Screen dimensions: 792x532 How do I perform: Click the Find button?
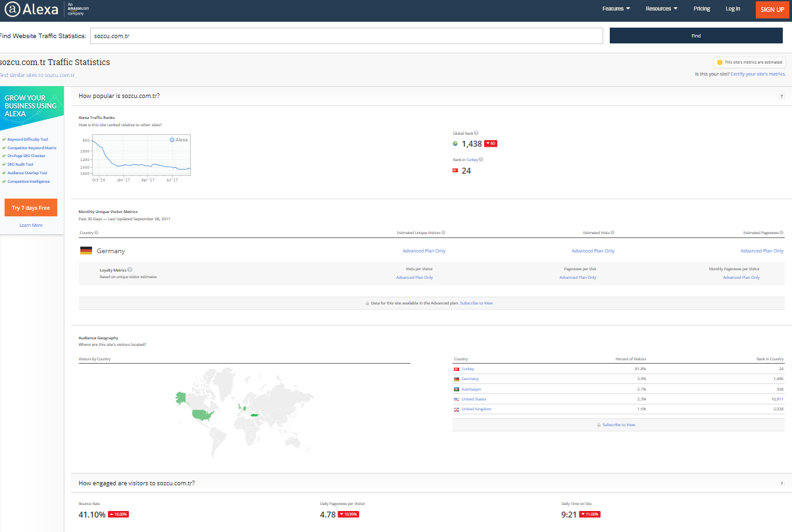pos(696,36)
